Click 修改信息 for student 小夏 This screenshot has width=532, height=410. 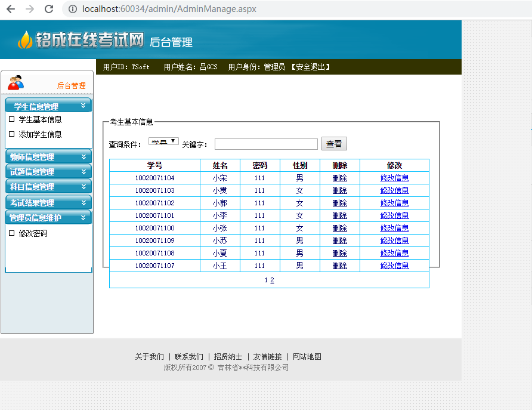pyautogui.click(x=394, y=253)
